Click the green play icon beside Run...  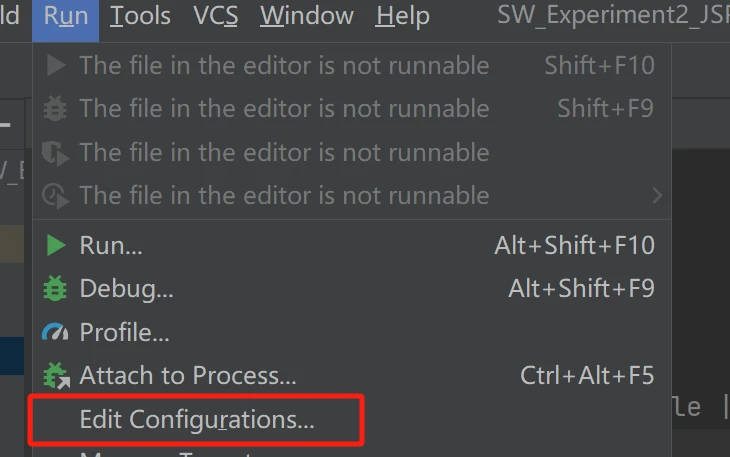coord(56,245)
